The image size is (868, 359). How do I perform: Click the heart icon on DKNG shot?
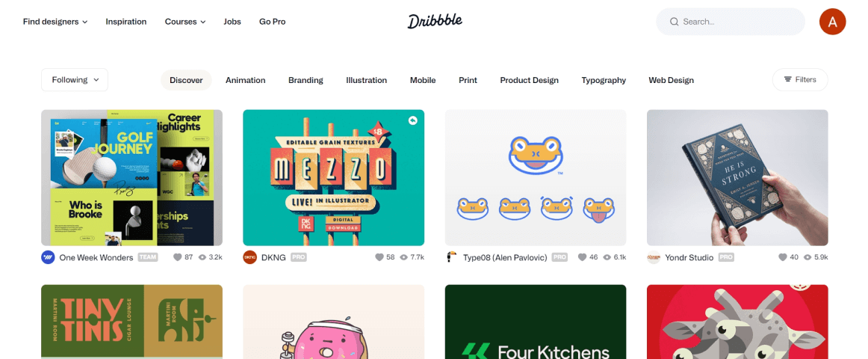[379, 257]
